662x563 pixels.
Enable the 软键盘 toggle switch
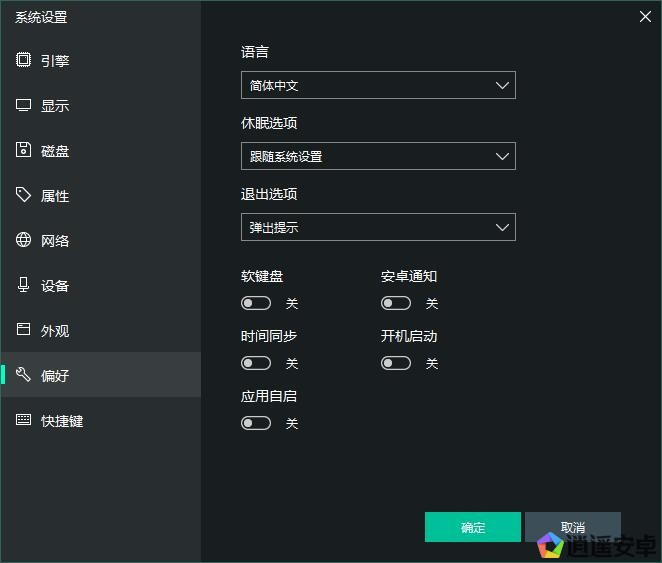coord(256,303)
